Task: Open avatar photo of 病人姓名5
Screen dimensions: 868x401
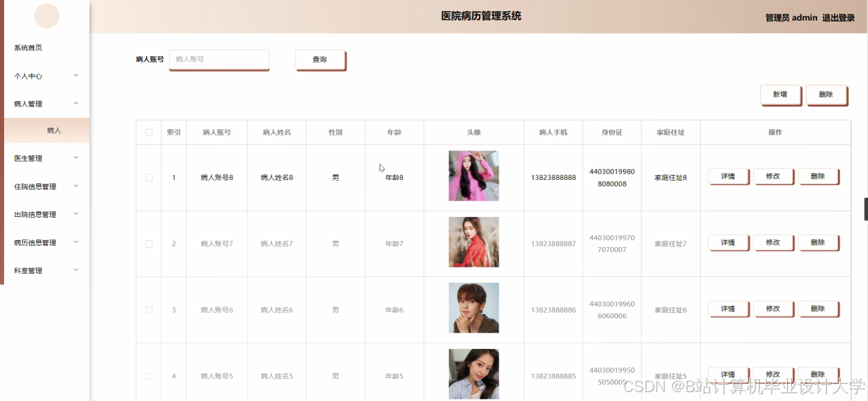Action: (473, 374)
